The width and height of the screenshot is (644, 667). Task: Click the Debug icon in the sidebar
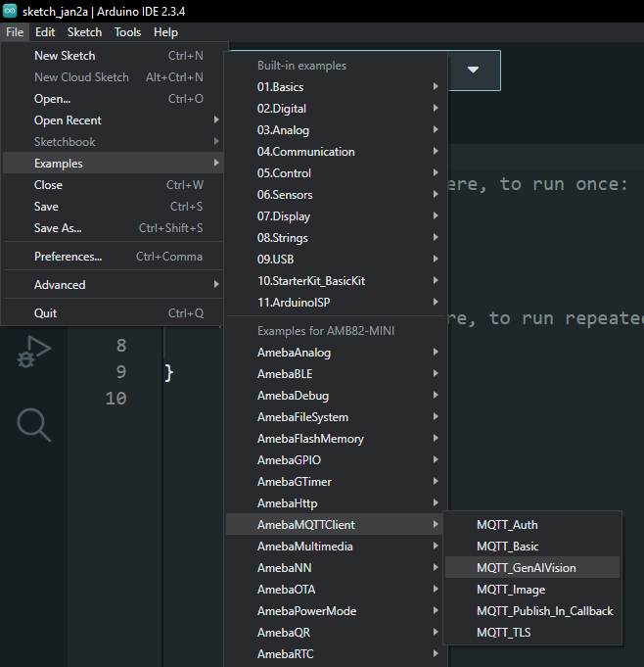[32, 352]
